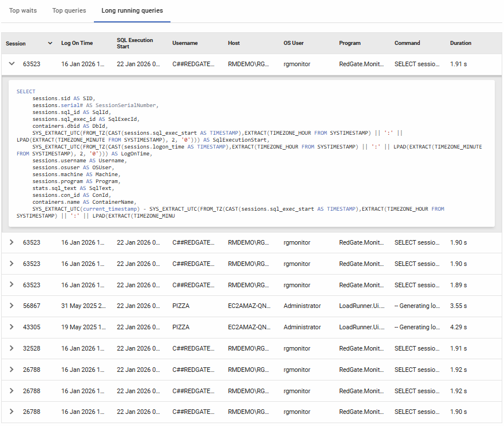Click the Command column header
This screenshot has width=504, height=426.
[407, 43]
